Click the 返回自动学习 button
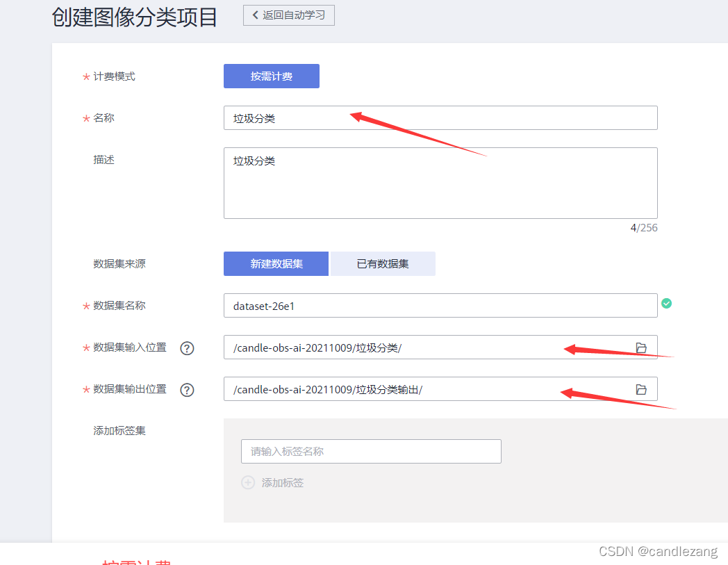This screenshot has height=565, width=728. pyautogui.click(x=288, y=15)
